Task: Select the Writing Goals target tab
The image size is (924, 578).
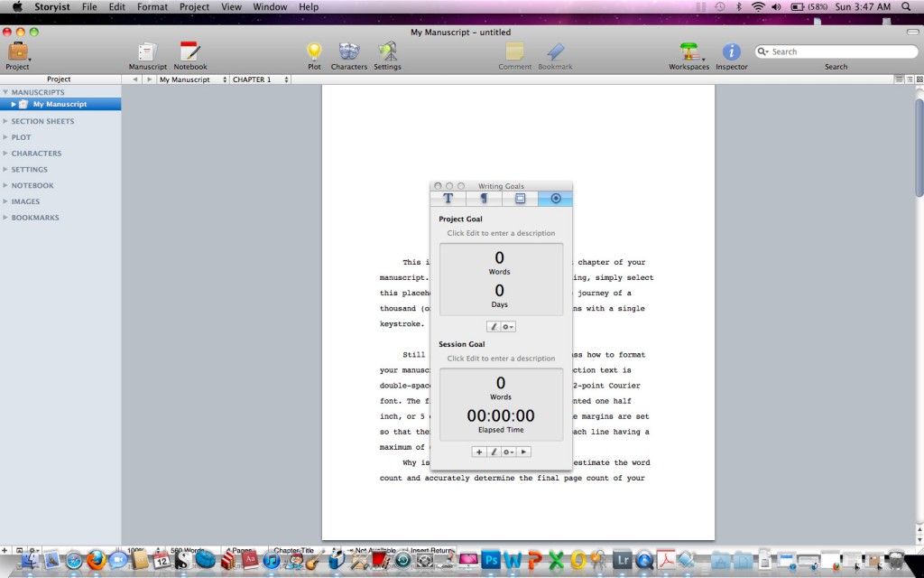Action: click(x=555, y=199)
